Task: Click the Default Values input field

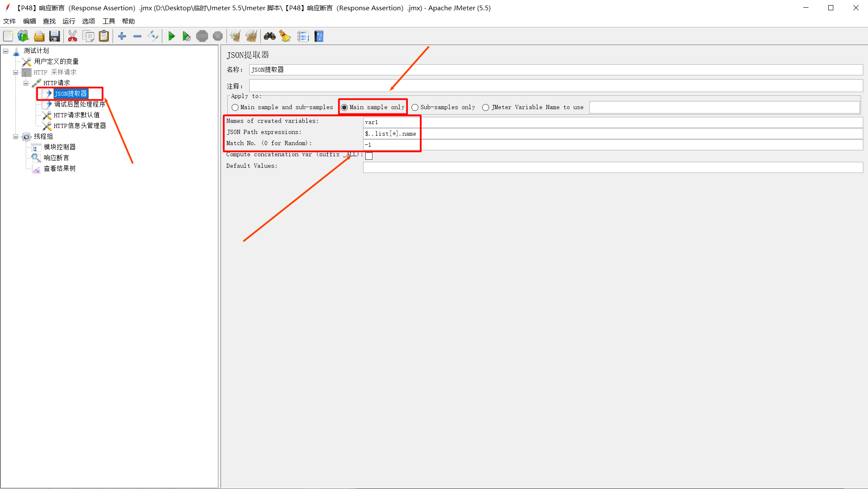Action: 612,167
